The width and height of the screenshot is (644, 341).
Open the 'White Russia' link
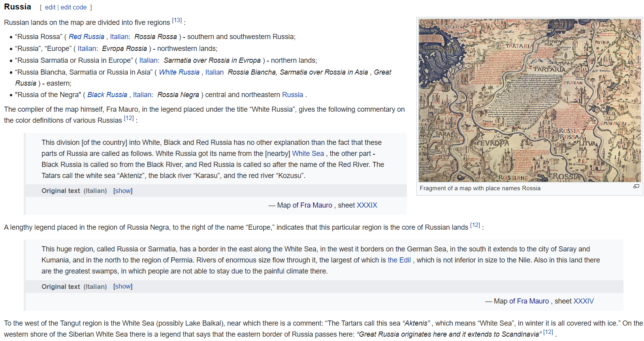[179, 72]
